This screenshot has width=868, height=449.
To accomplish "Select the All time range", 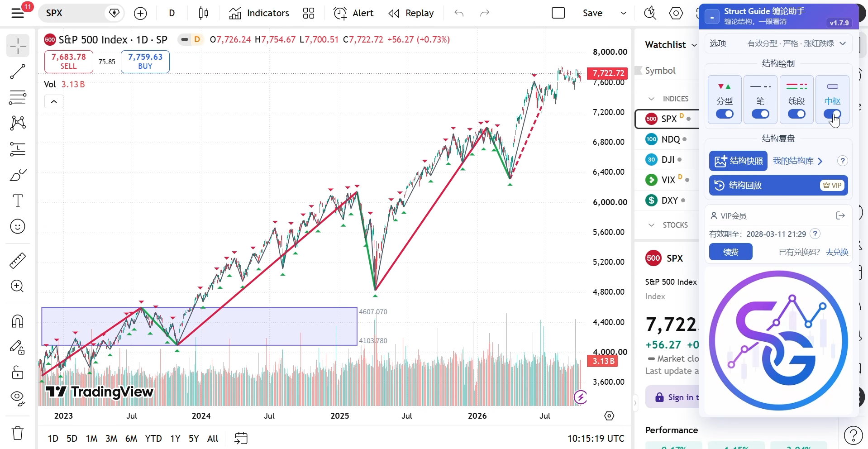I will click(213, 438).
